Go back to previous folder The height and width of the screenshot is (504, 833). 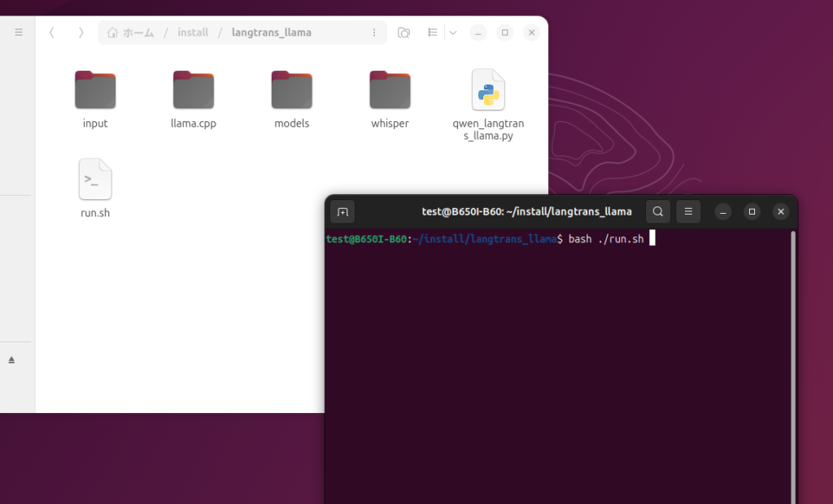tap(52, 33)
